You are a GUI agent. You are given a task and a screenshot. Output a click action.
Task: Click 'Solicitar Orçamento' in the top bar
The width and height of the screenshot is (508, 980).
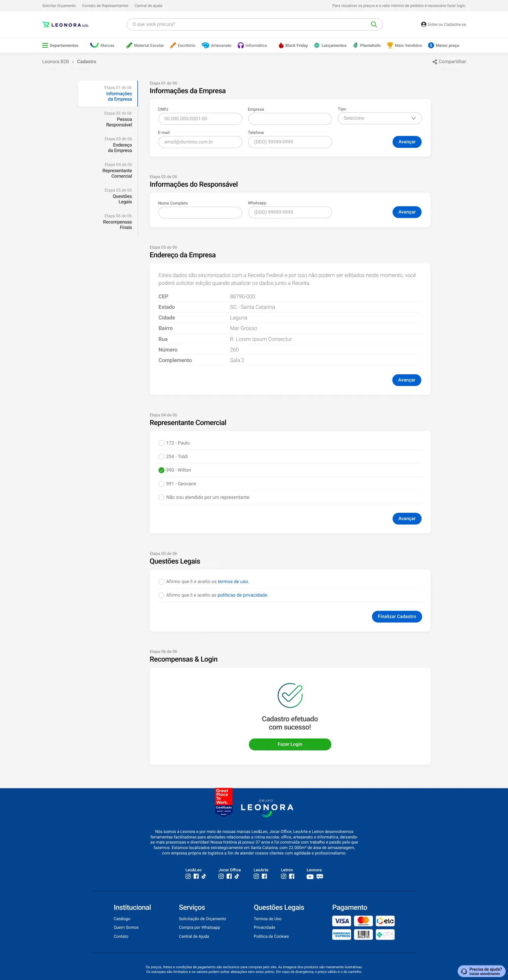pyautogui.click(x=59, y=6)
